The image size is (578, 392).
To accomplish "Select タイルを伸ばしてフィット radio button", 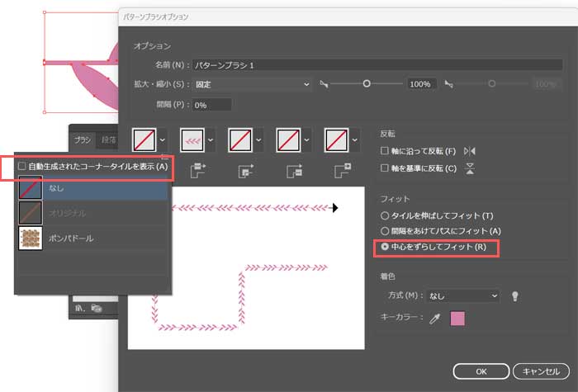I will pyautogui.click(x=385, y=215).
